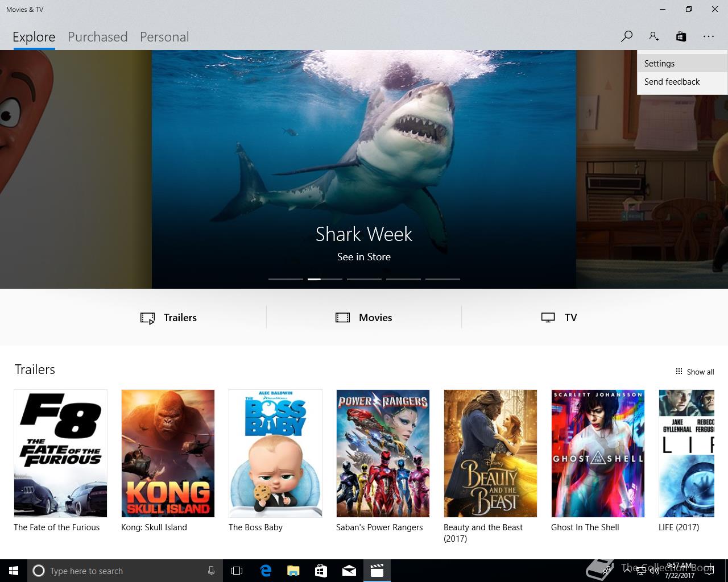Click 'Ghost In The Shell' title text
Image resolution: width=728 pixels, height=582 pixels.
pos(585,527)
